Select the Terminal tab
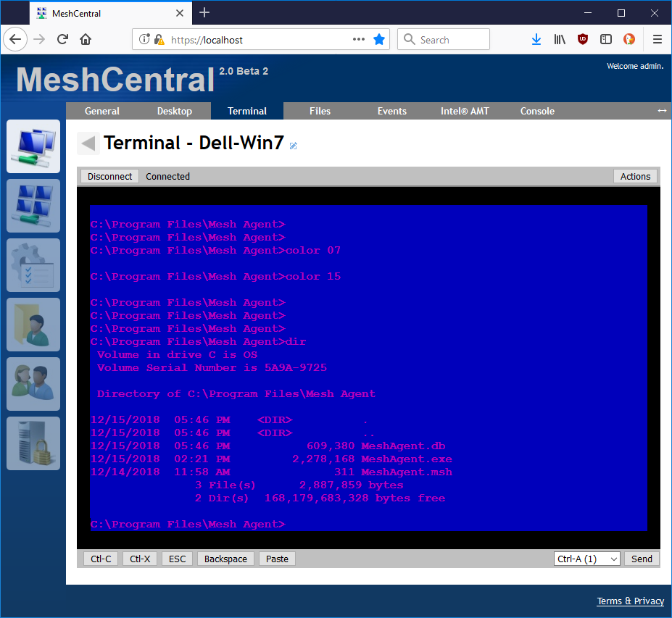672x618 pixels. pos(247,111)
